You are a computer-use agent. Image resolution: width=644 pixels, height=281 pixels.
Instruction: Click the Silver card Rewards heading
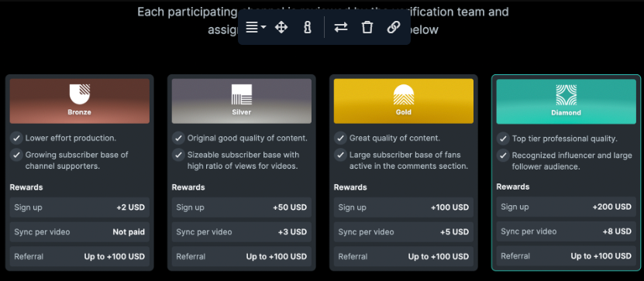point(188,187)
